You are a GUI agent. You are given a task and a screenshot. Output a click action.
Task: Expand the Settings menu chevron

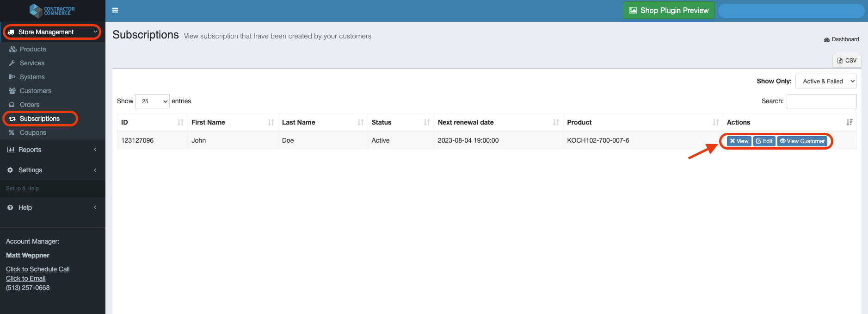(x=95, y=170)
